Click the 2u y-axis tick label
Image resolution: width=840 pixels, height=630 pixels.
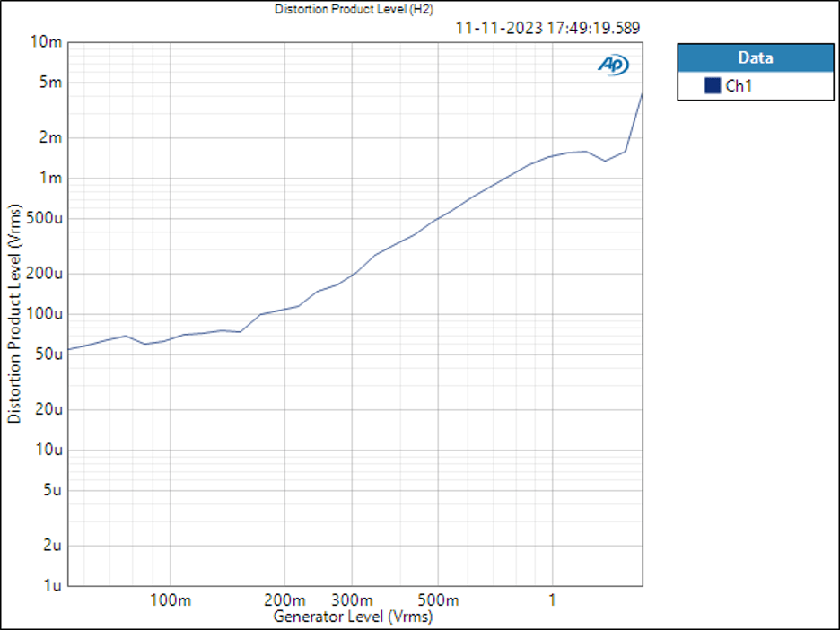click(53, 546)
